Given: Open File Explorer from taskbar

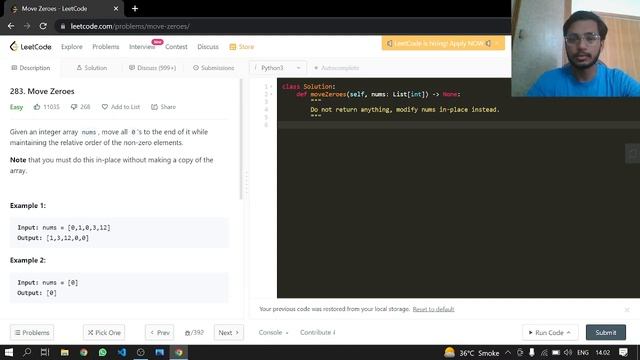Looking at the screenshot, I should 64,352.
